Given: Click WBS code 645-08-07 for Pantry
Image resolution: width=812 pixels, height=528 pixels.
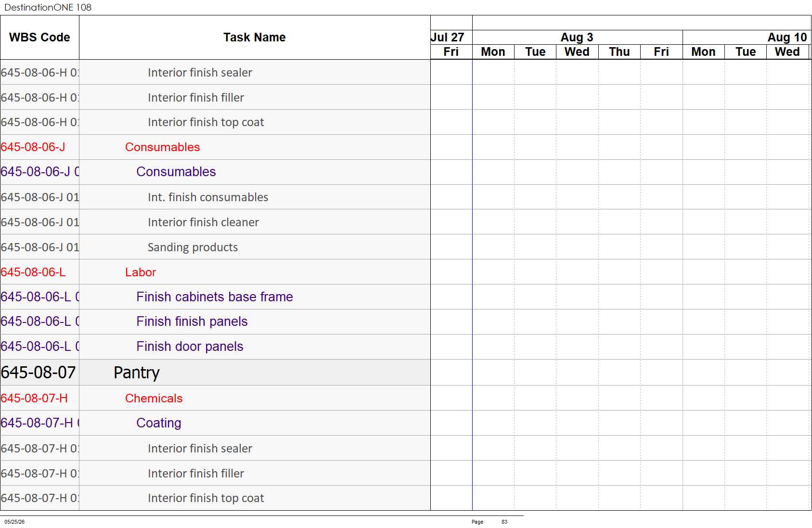Looking at the screenshot, I should click(x=39, y=373).
